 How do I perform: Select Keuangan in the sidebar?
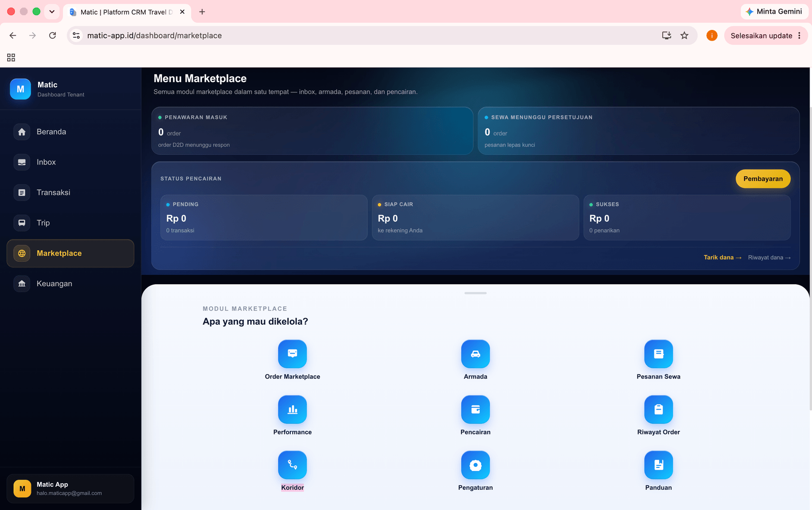[x=71, y=284]
